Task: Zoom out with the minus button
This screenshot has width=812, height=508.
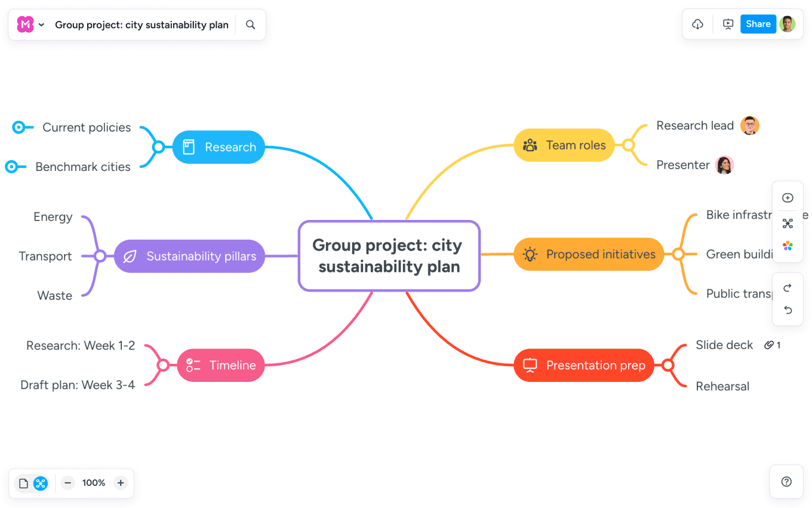Action: tap(68, 483)
